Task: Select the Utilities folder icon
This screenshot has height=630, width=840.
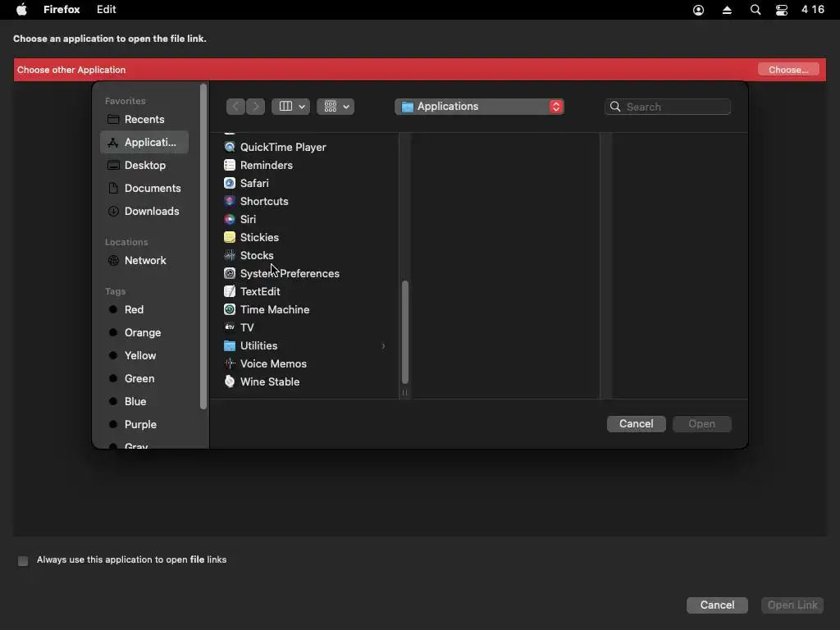Action: 230,345
